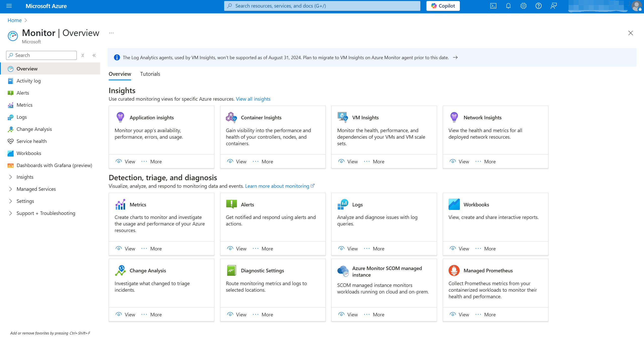The width and height of the screenshot is (644, 337).
Task: Click the VM Insights card icon
Action: pos(343,117)
